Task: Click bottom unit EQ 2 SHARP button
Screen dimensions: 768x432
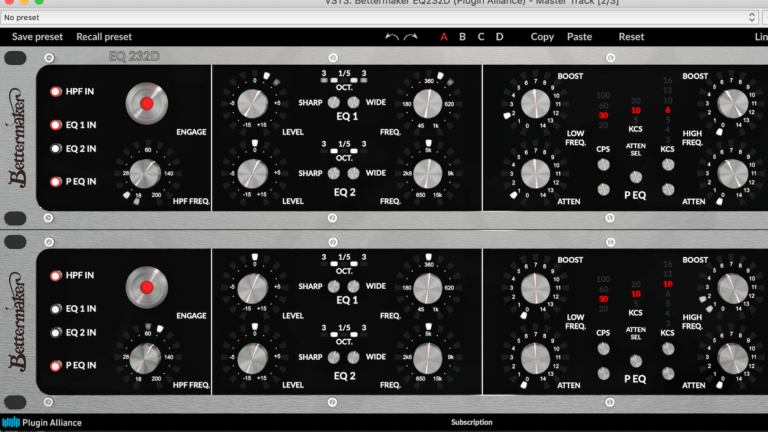Action: coord(334,357)
